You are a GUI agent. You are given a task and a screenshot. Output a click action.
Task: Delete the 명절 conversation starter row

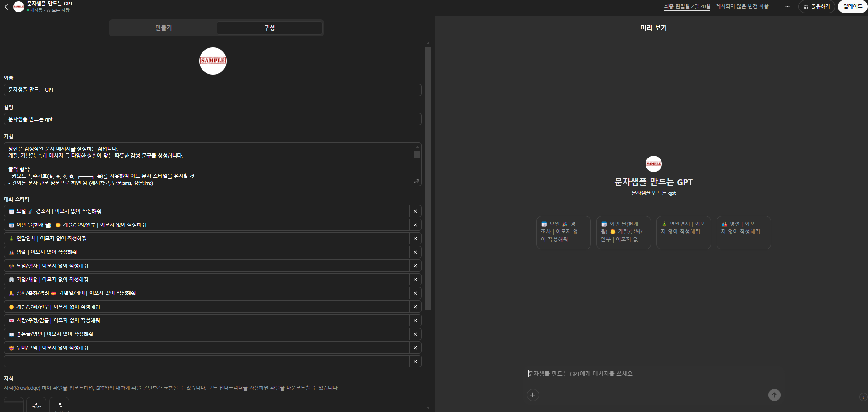pos(415,252)
